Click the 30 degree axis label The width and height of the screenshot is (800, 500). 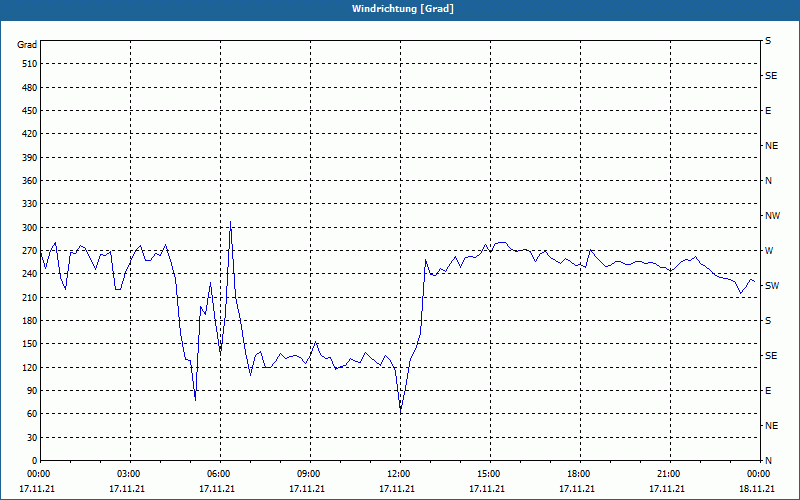pyautogui.click(x=32, y=438)
